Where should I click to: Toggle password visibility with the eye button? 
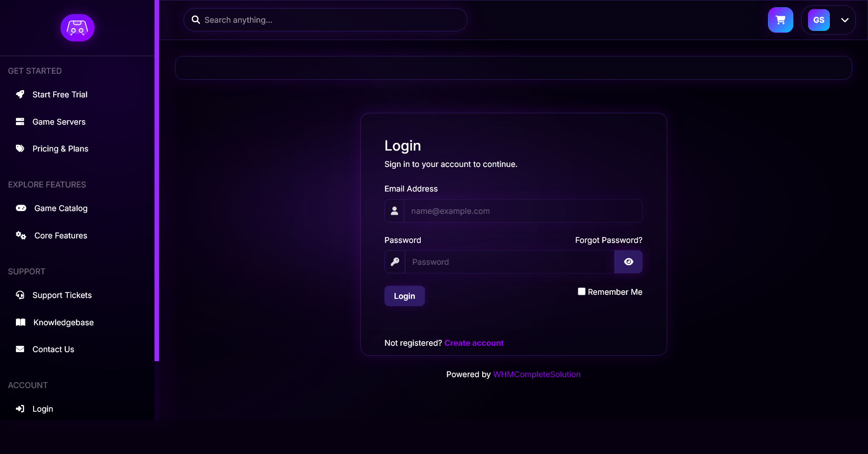point(628,262)
